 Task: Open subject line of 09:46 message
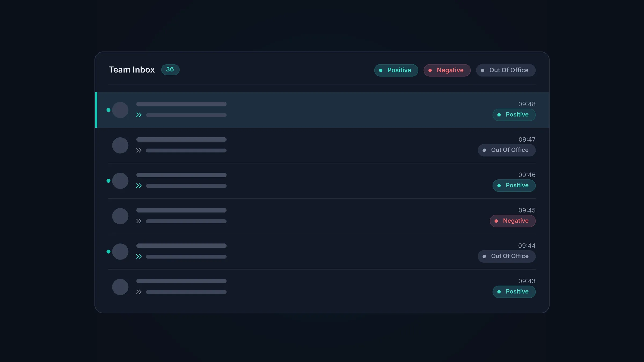pyautogui.click(x=181, y=175)
